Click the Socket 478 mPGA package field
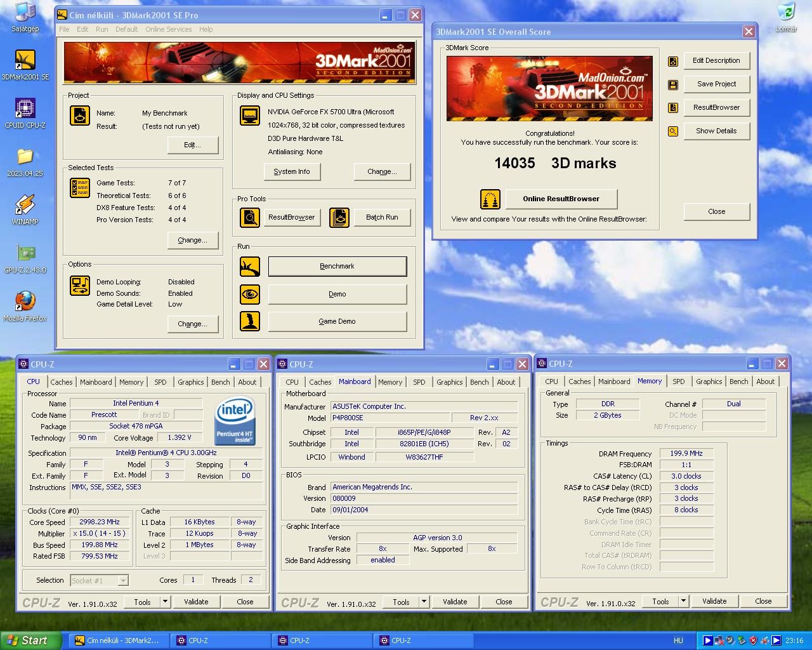 pos(136,426)
